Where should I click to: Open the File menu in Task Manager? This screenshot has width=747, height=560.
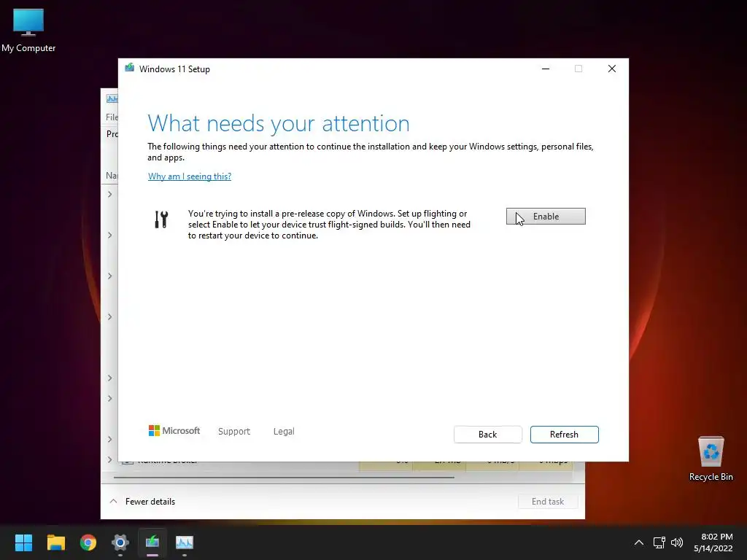112,117
